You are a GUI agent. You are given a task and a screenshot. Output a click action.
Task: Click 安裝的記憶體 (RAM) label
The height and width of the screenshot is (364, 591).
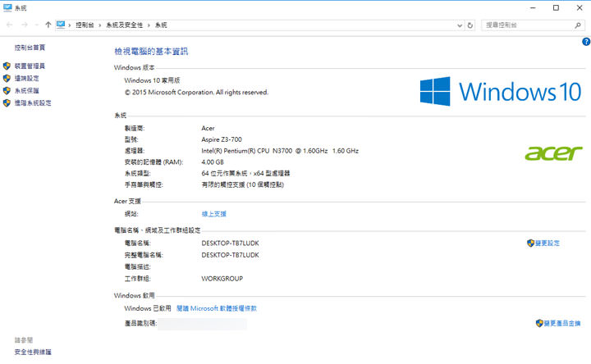(x=153, y=162)
